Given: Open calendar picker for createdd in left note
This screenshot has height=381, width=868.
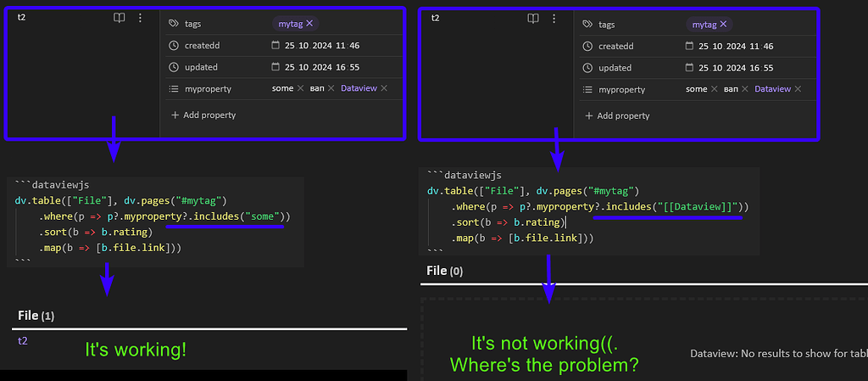Looking at the screenshot, I should 275,46.
